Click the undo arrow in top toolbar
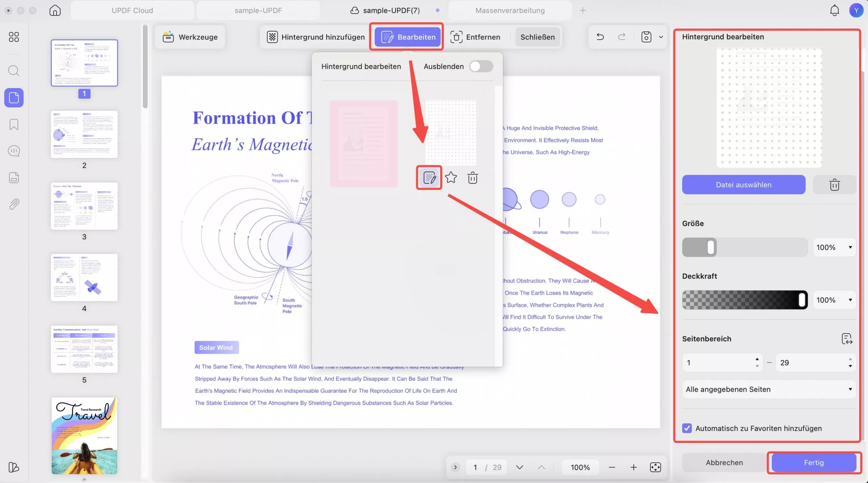The height and width of the screenshot is (483, 868). point(600,37)
